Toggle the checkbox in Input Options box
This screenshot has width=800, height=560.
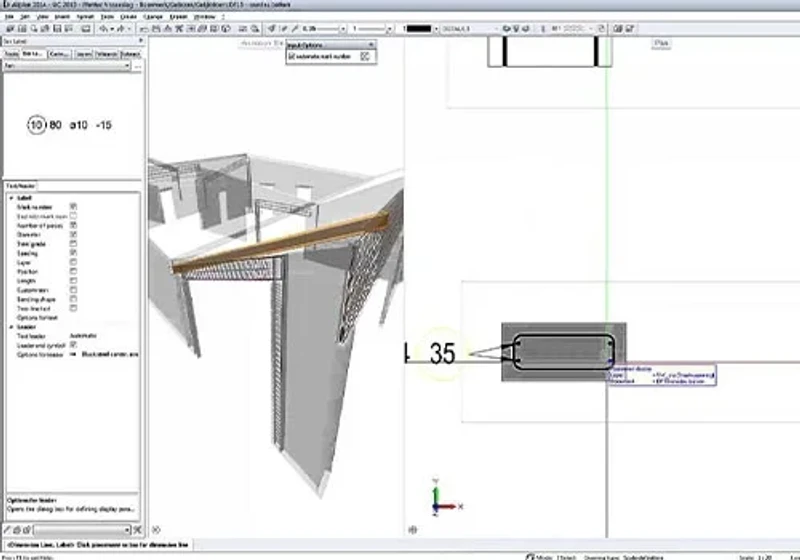tap(292, 57)
